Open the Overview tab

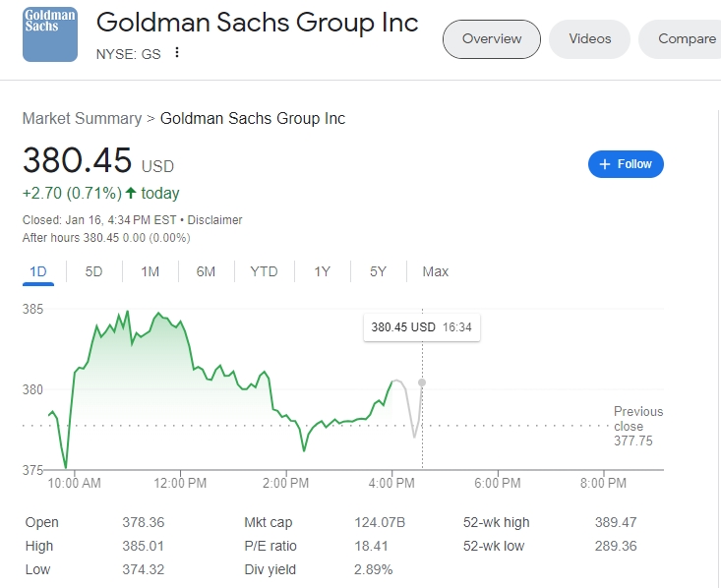click(492, 39)
